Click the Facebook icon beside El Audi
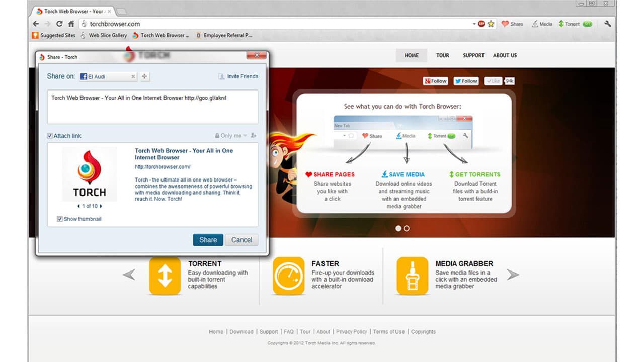 (x=84, y=76)
